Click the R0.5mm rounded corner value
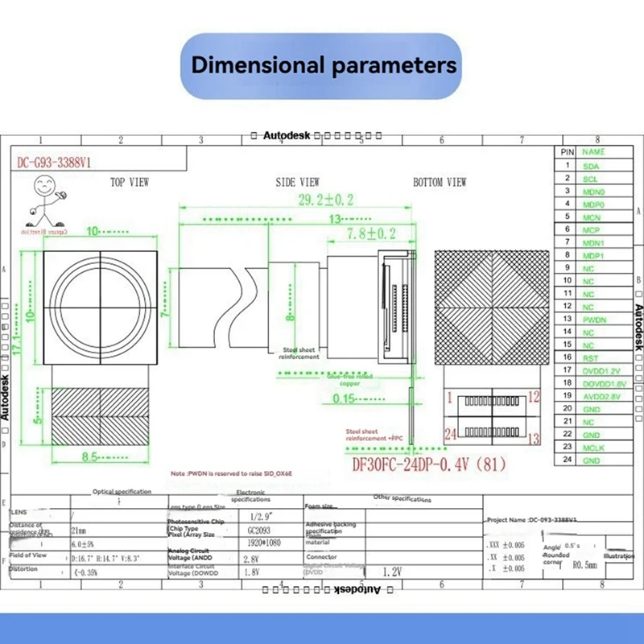The width and height of the screenshot is (644, 644). [585, 565]
